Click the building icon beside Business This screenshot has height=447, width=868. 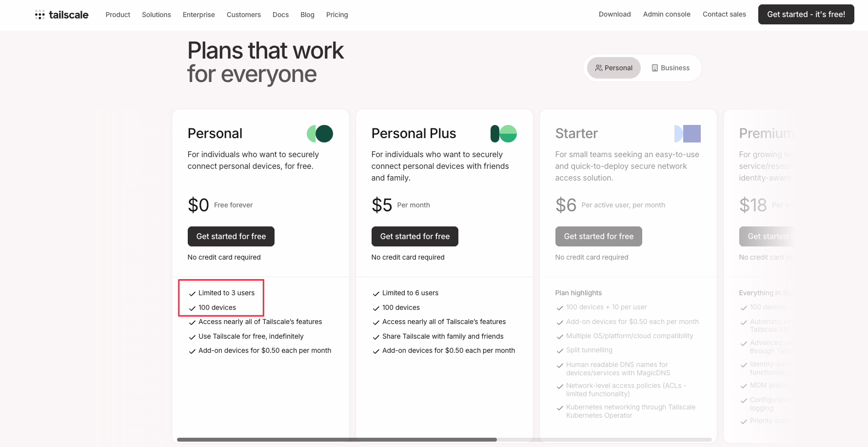[655, 68]
